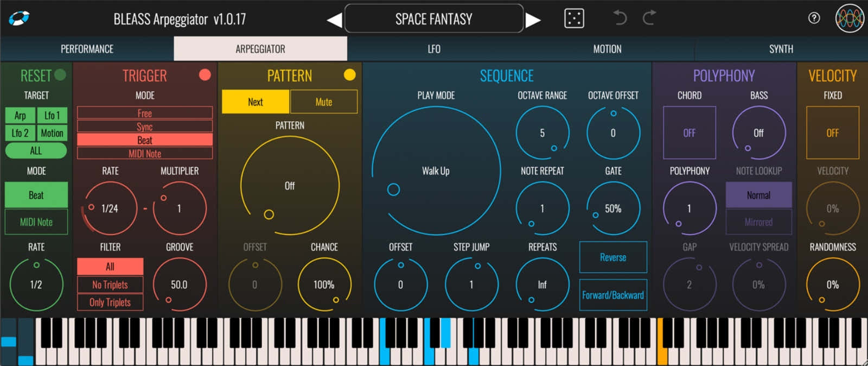Click the CHANCE 100% knob

click(324, 285)
